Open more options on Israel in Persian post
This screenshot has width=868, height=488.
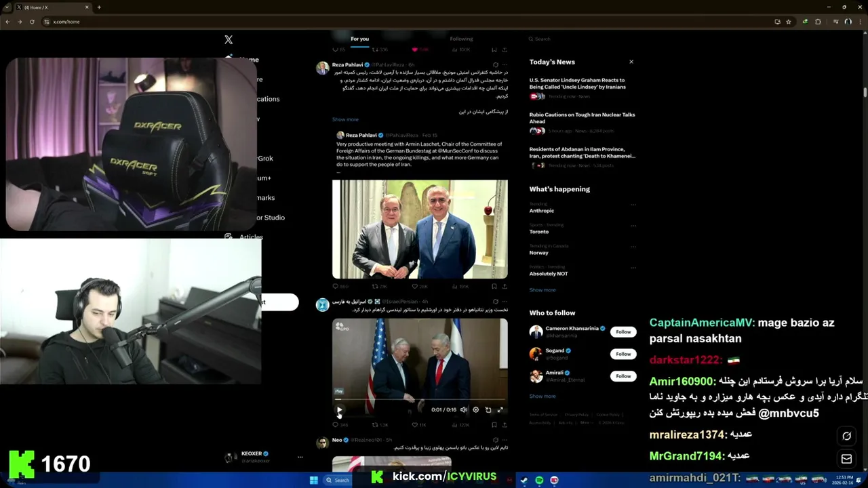505,302
